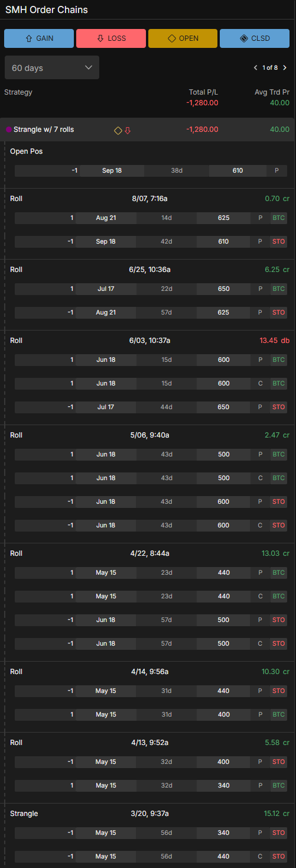The height and width of the screenshot is (868, 296).
Task: Click the purple strangle strategy marker
Action: [8, 129]
